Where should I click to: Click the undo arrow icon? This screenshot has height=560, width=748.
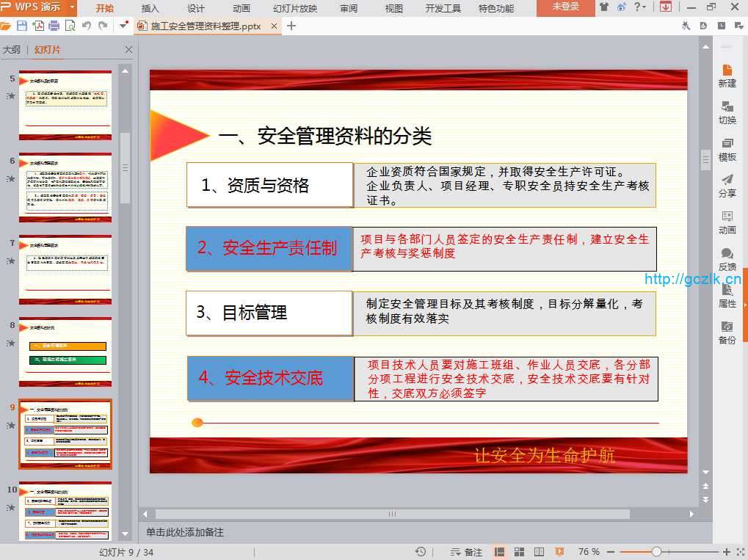click(x=87, y=26)
